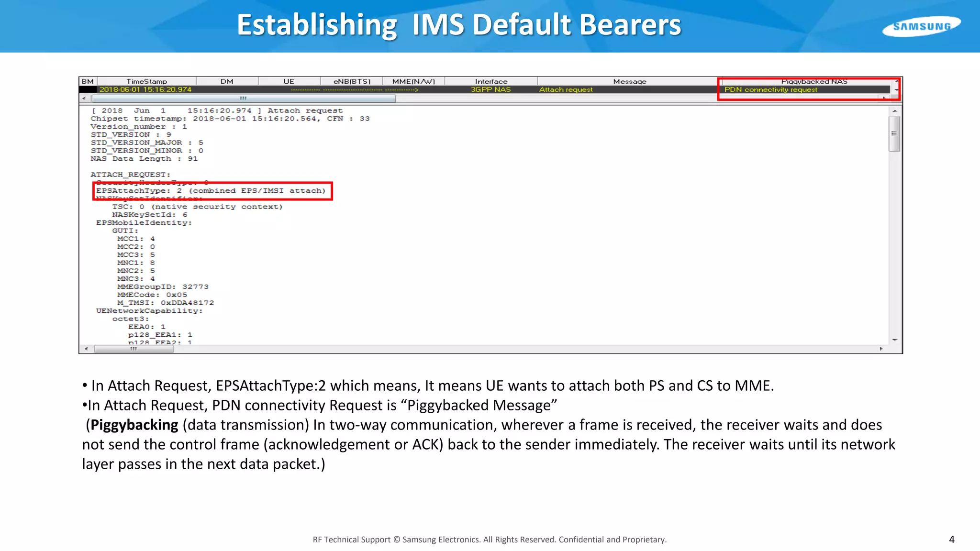Click up arrow of detail pane scrollbar
Screen dimensions: 980x551
click(x=894, y=111)
